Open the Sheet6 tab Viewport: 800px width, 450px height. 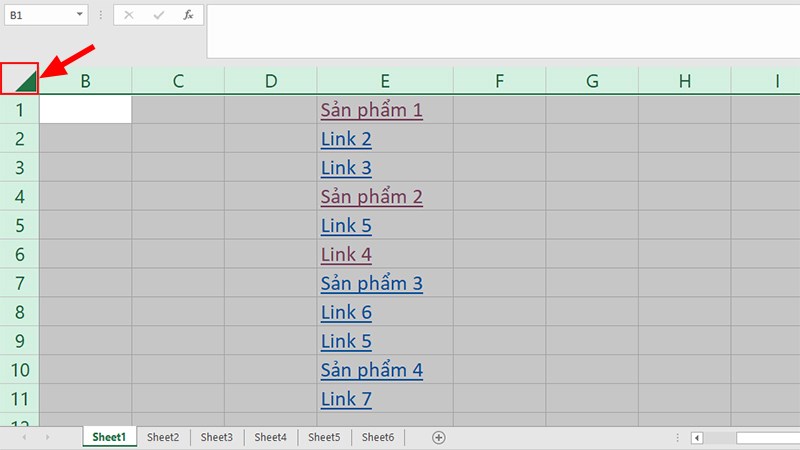(x=377, y=437)
